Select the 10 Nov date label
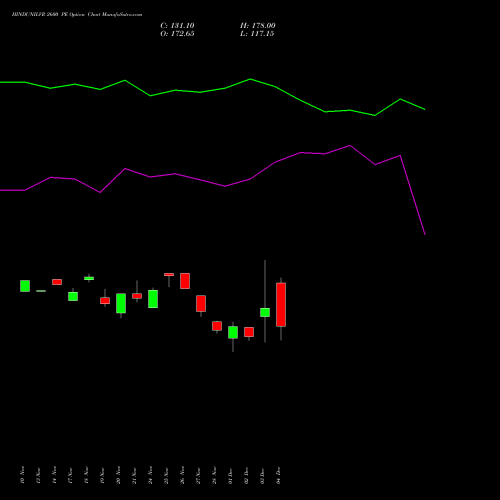Viewport: 500px width, 500px height. click(x=22, y=476)
